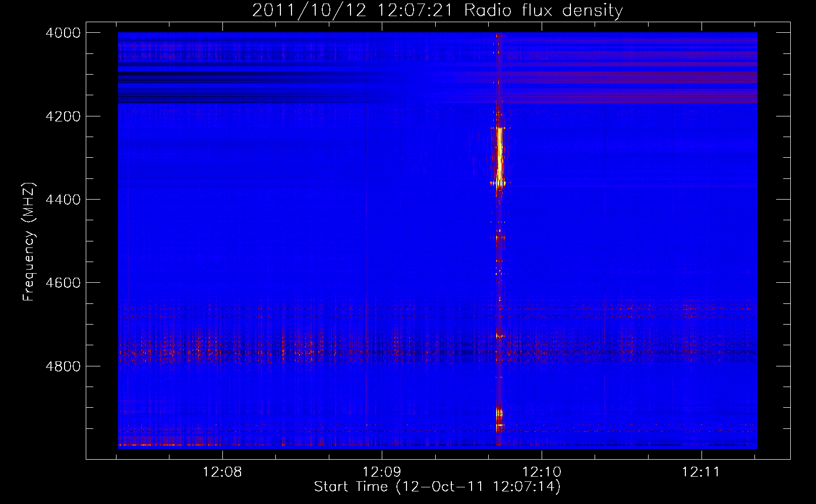
Task: Click the 'Start Time (12-Oct-11 12:07:14)' label
Action: [437, 487]
